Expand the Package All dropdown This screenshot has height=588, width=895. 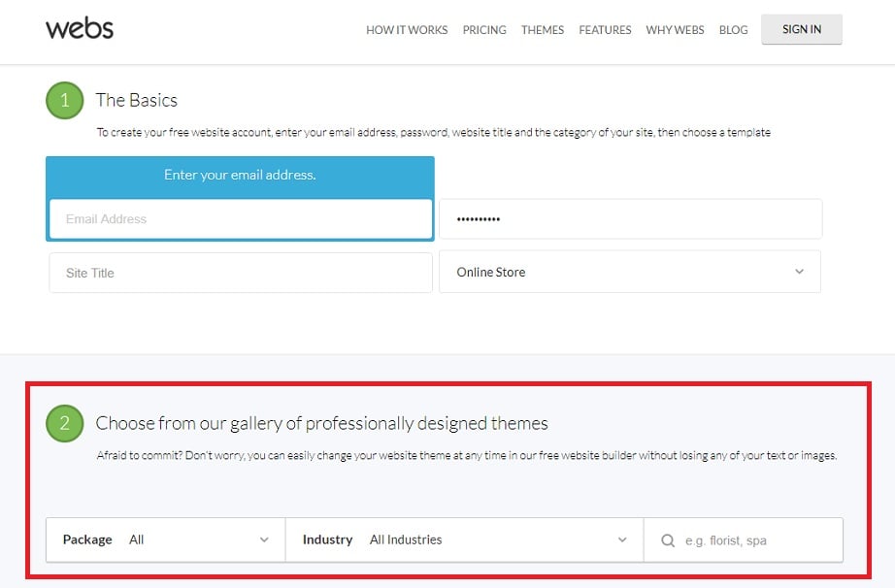166,539
